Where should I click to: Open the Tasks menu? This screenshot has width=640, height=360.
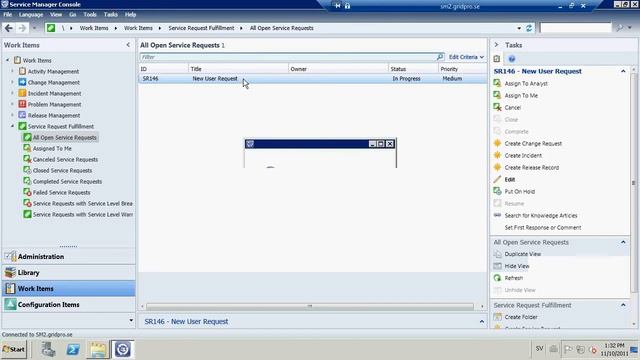point(110,14)
